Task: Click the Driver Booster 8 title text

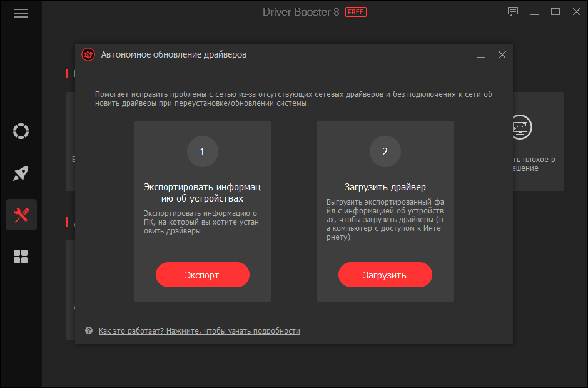Action: click(x=301, y=12)
